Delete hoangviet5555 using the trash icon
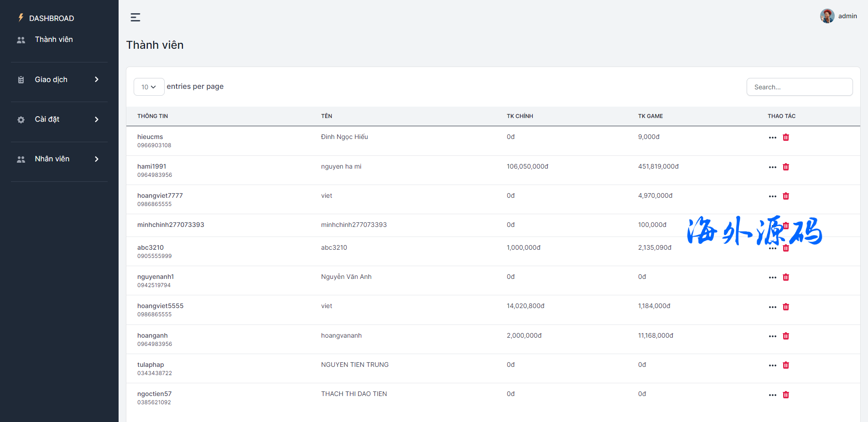Image resolution: width=868 pixels, height=422 pixels. pos(785,307)
